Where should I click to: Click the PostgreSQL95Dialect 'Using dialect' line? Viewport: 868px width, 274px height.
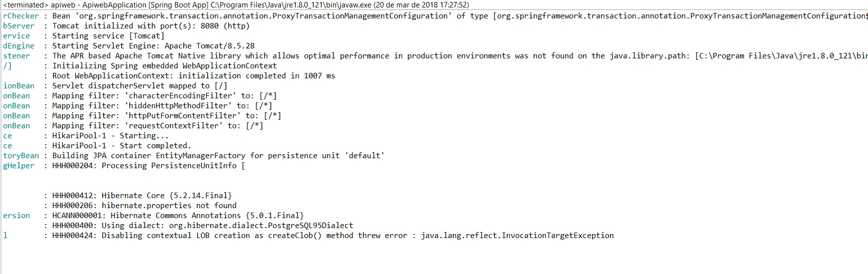click(x=203, y=226)
